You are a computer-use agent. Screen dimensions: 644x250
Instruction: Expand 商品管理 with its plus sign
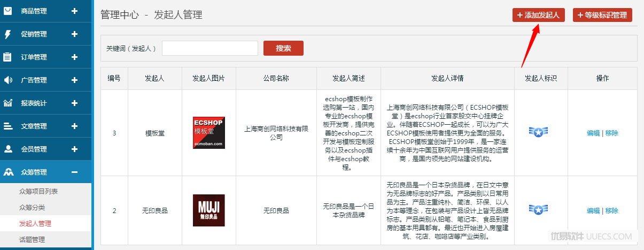[74, 11]
